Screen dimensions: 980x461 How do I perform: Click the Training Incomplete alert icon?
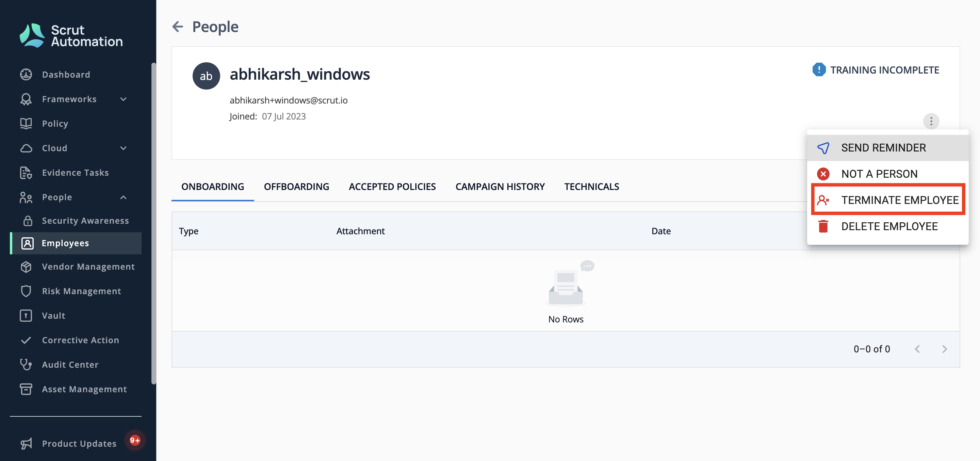(x=819, y=70)
